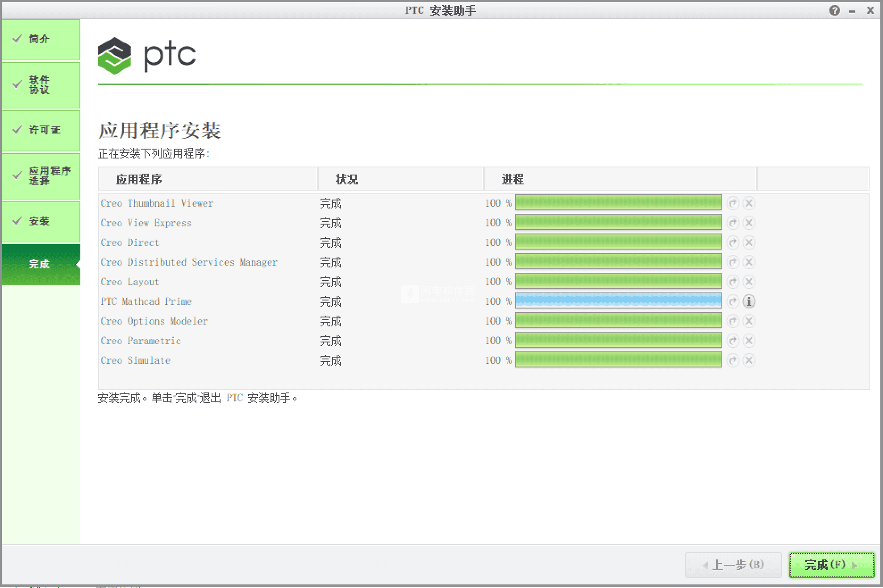Image resolution: width=883 pixels, height=588 pixels.
Task: Click the 状况 column header
Action: [x=400, y=179]
